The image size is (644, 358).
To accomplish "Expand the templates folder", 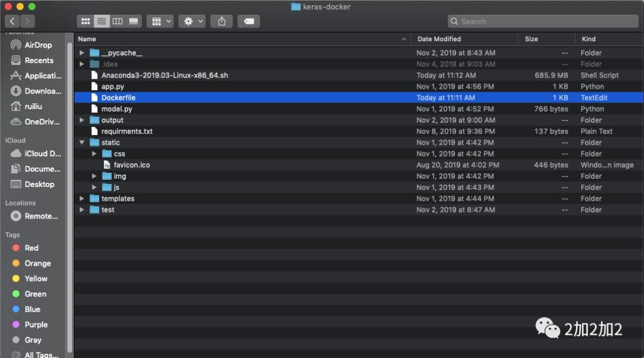I will 82,198.
